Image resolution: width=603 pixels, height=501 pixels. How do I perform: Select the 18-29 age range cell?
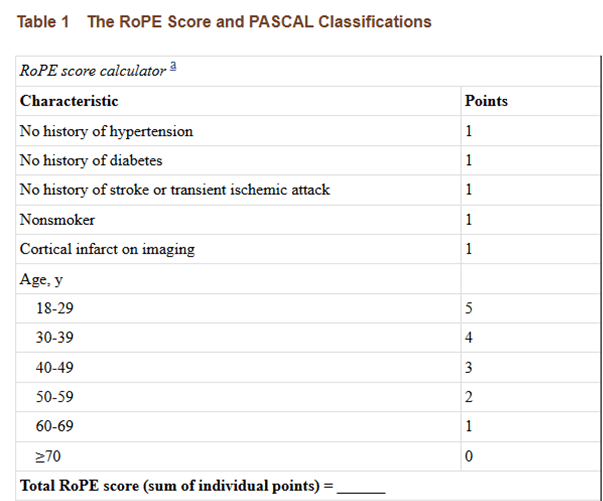tap(238, 308)
